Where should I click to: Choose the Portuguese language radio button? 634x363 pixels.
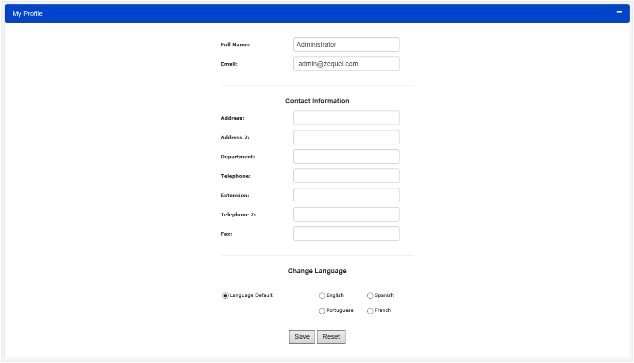(x=322, y=311)
